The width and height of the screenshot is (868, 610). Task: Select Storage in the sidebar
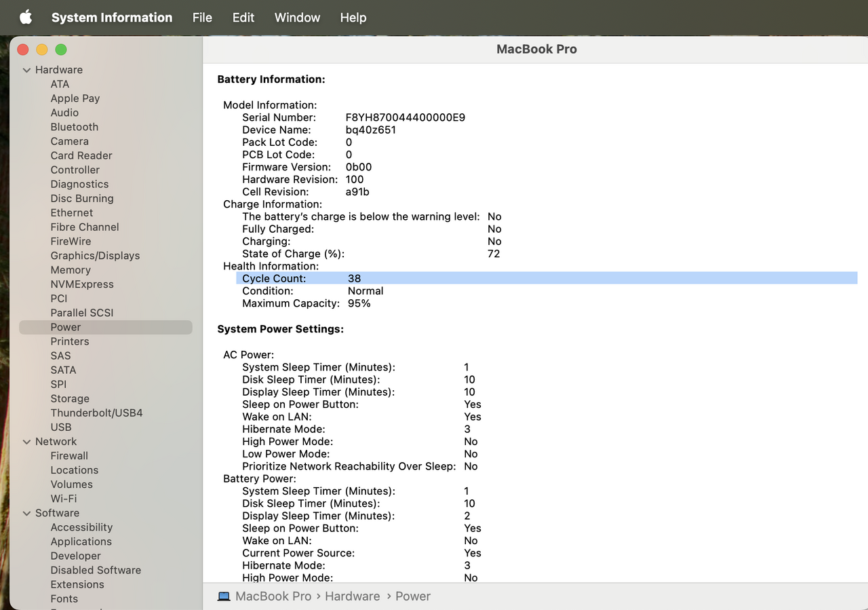(70, 398)
